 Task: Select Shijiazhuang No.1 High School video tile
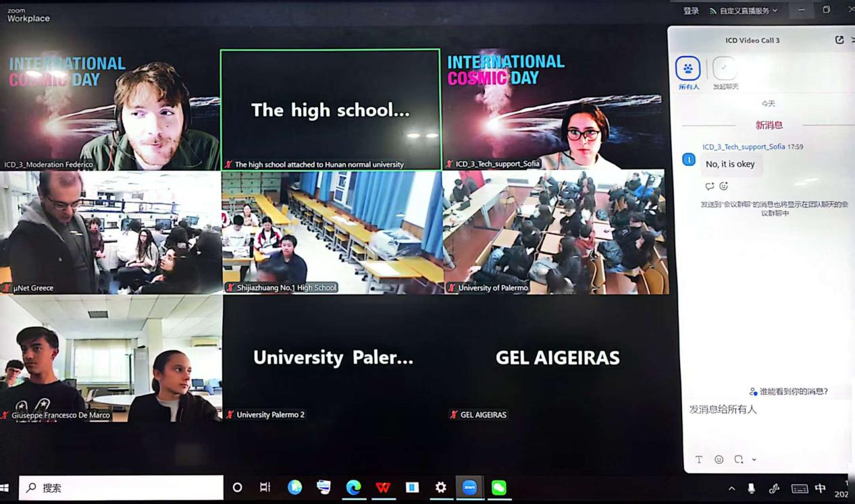[331, 232]
